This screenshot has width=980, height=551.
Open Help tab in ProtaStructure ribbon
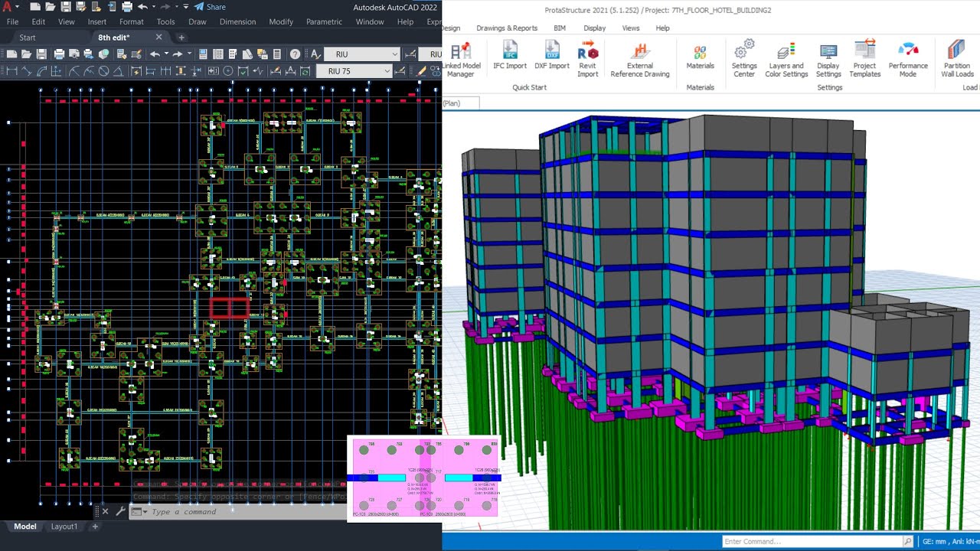(x=662, y=28)
